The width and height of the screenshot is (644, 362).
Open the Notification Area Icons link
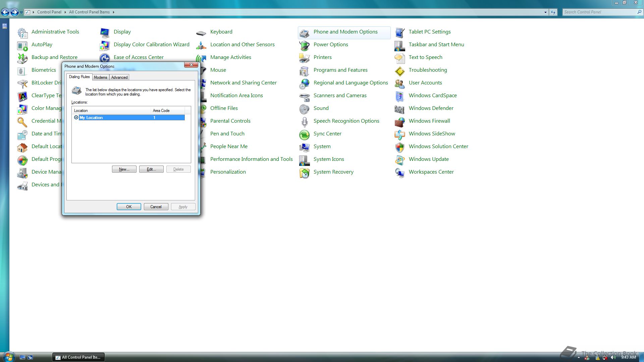click(x=236, y=95)
